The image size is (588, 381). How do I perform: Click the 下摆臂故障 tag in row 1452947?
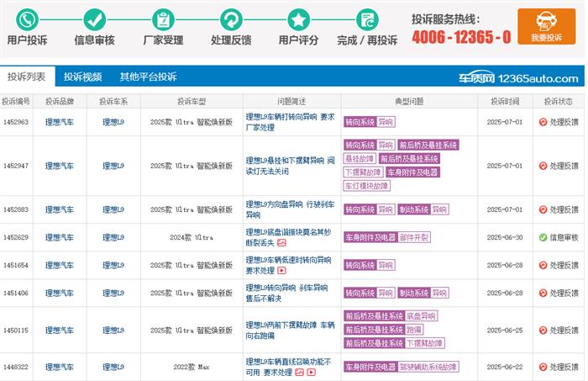[363, 172]
